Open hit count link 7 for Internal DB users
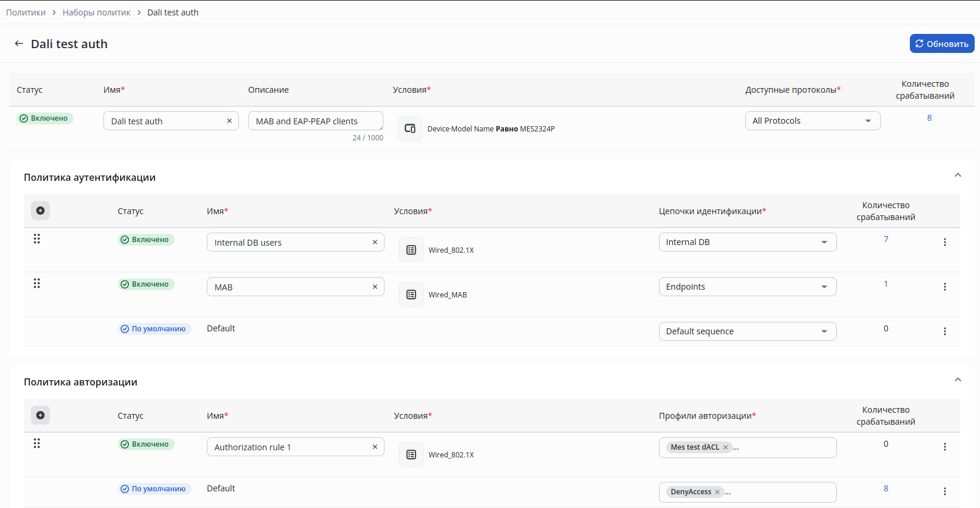 click(x=886, y=239)
